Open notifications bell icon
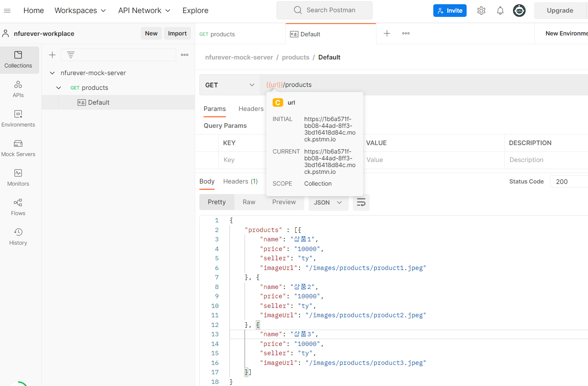The width and height of the screenshot is (588, 386). (500, 11)
